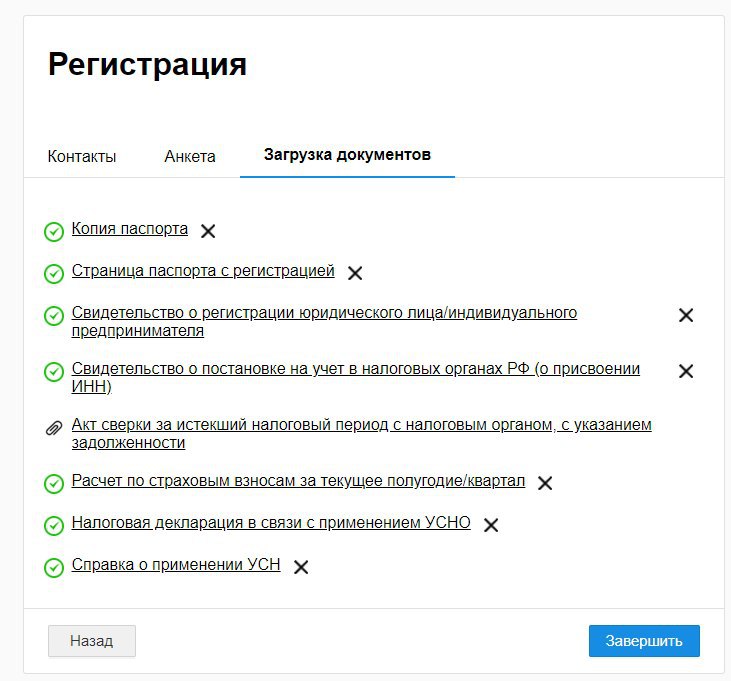Select the Загрузка документов tab
Image resolution: width=731 pixels, height=681 pixels.
click(347, 155)
